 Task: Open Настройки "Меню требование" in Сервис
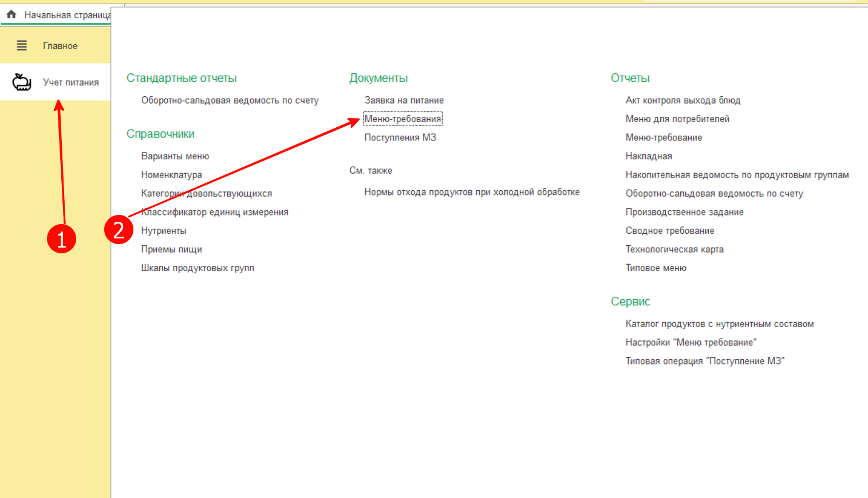pyautogui.click(x=691, y=342)
